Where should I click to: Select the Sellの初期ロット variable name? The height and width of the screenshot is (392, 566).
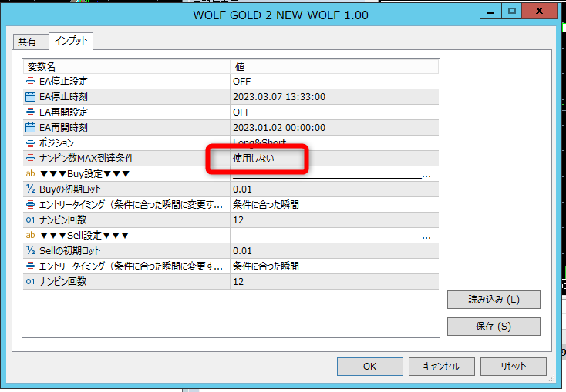point(70,250)
